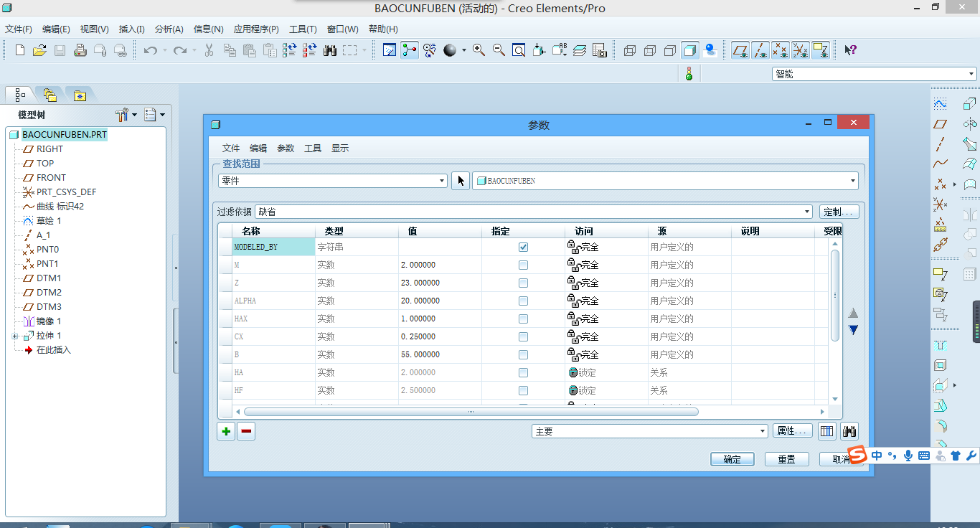The width and height of the screenshot is (980, 528).
Task: Click the arrow select pointer button in dialog
Action: point(461,181)
